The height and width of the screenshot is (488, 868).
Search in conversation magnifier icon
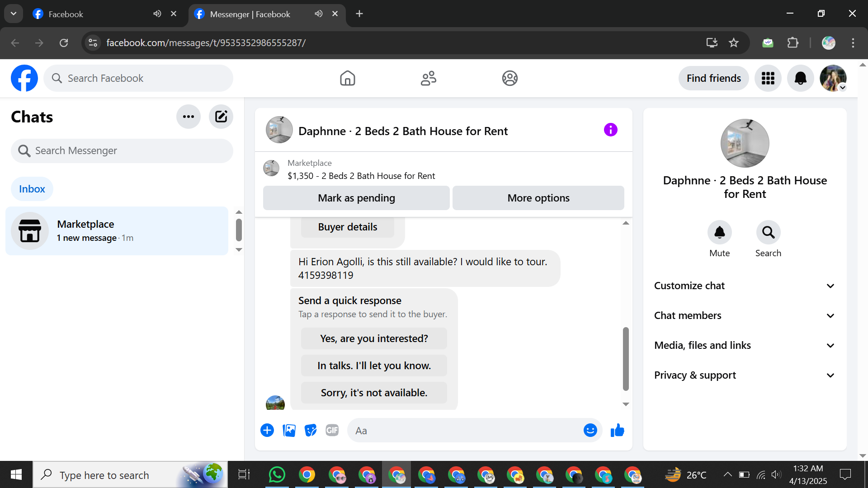click(x=769, y=232)
